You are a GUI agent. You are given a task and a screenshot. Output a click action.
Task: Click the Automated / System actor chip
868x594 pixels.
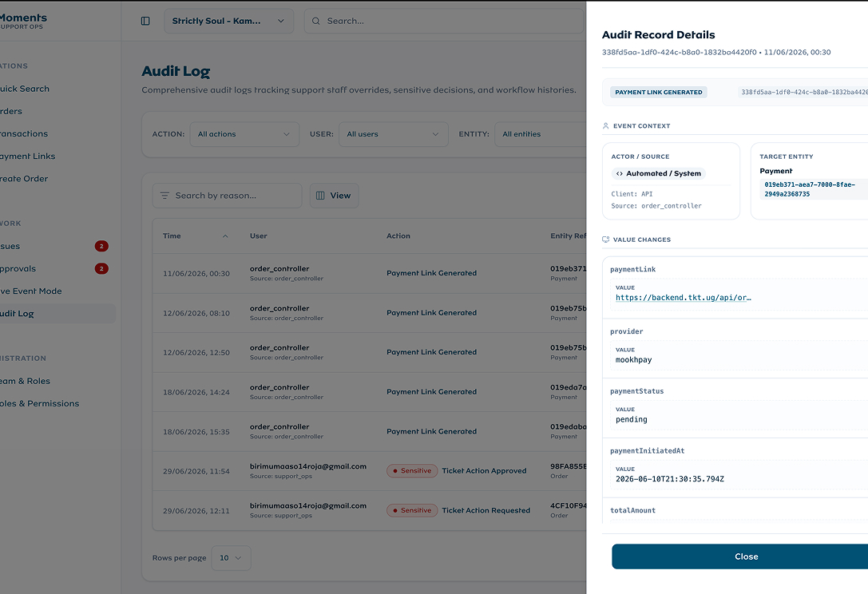click(x=658, y=174)
